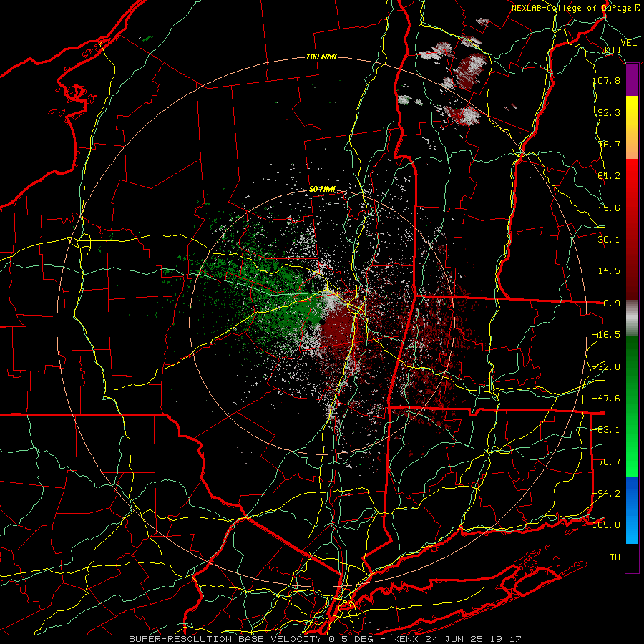The width and height of the screenshot is (644, 644).
Task: Pick the black TH segment of the color bar
Action: point(632,557)
